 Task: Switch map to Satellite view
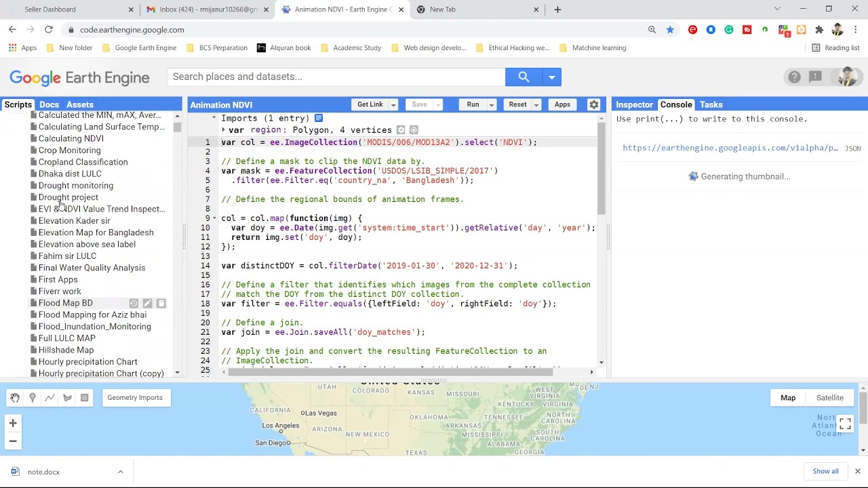(830, 398)
